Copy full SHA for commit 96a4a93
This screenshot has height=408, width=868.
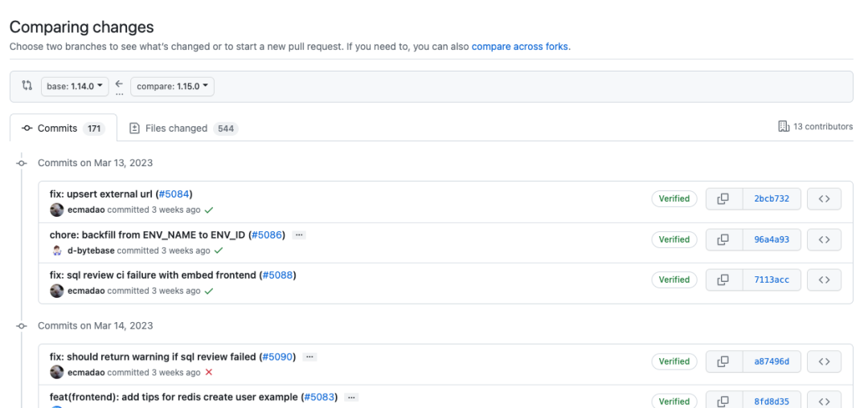coord(723,239)
